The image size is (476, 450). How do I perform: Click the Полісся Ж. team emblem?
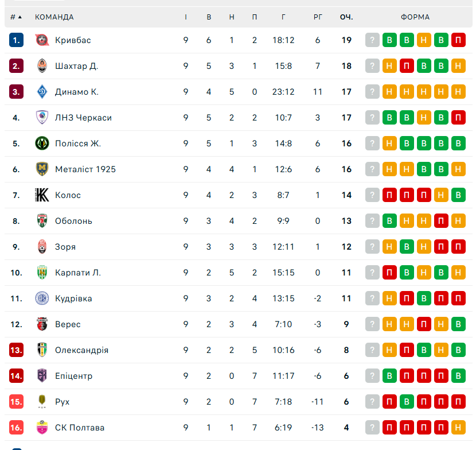point(42,143)
